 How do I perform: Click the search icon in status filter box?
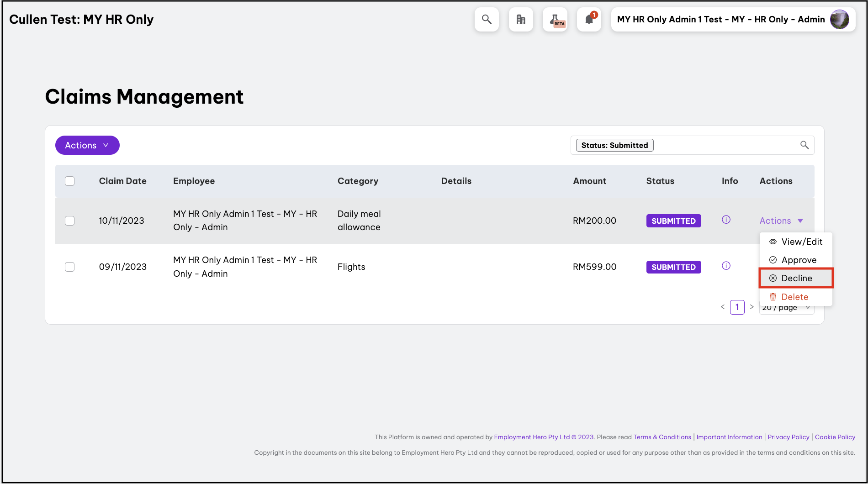tap(804, 145)
